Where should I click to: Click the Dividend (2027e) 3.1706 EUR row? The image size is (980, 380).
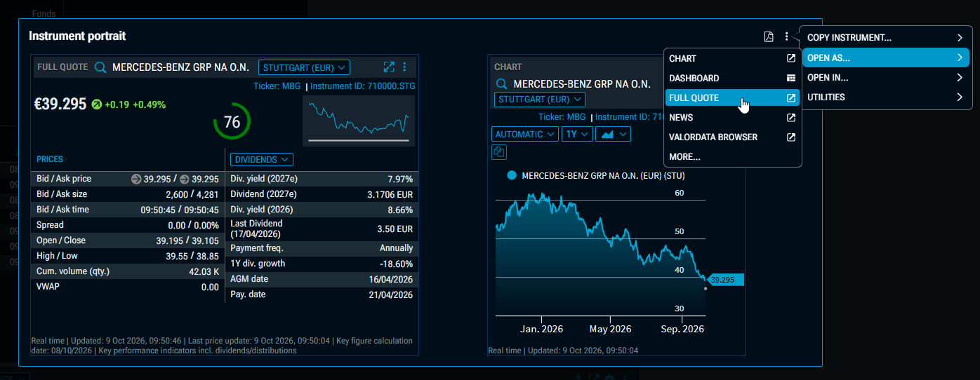coord(322,194)
